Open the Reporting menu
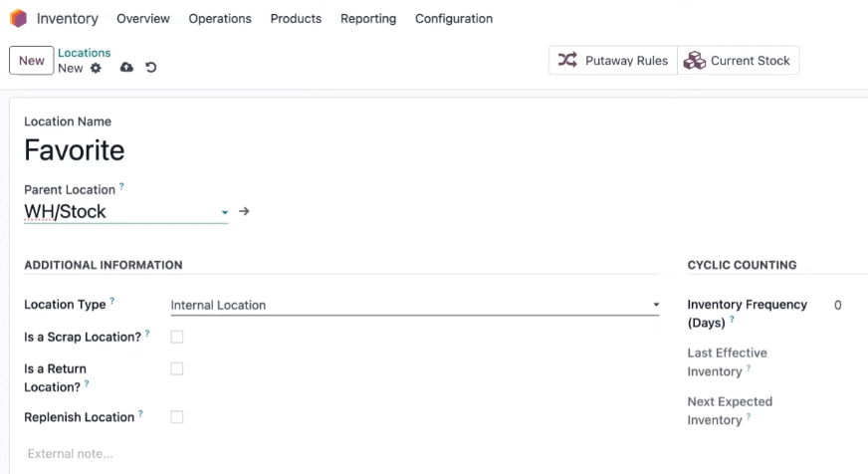Screen dimensions: 868x474 [368, 19]
